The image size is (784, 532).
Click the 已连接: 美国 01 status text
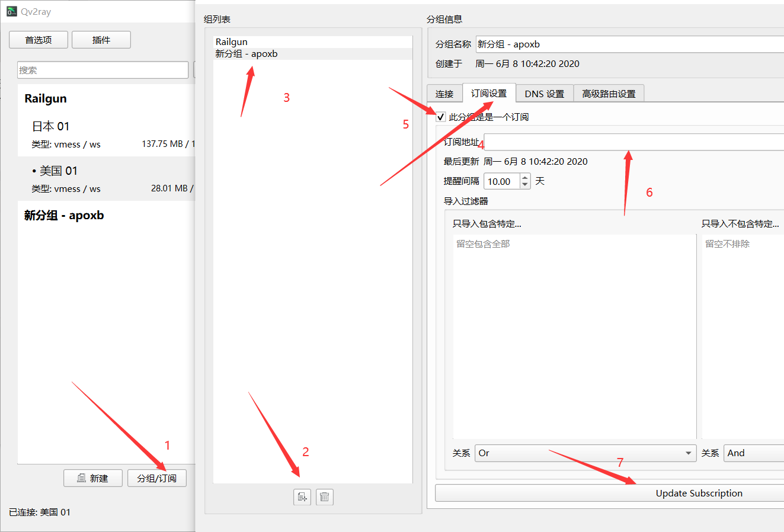coord(40,512)
